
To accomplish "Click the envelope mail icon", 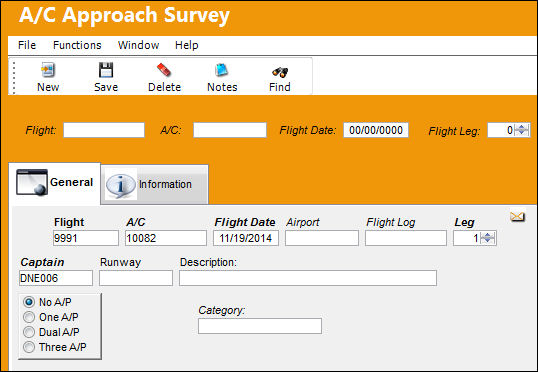I will tap(517, 217).
